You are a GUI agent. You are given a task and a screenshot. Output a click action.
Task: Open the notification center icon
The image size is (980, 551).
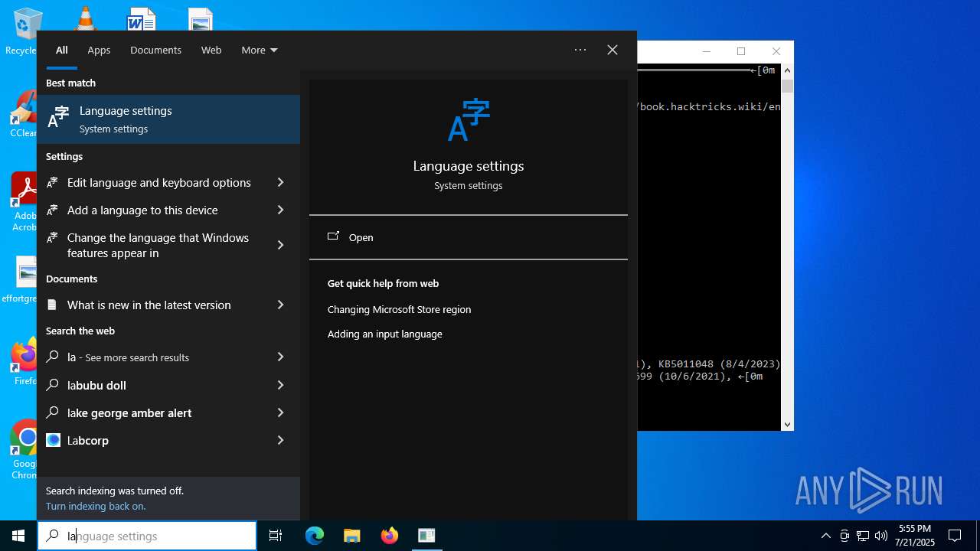click(x=955, y=536)
